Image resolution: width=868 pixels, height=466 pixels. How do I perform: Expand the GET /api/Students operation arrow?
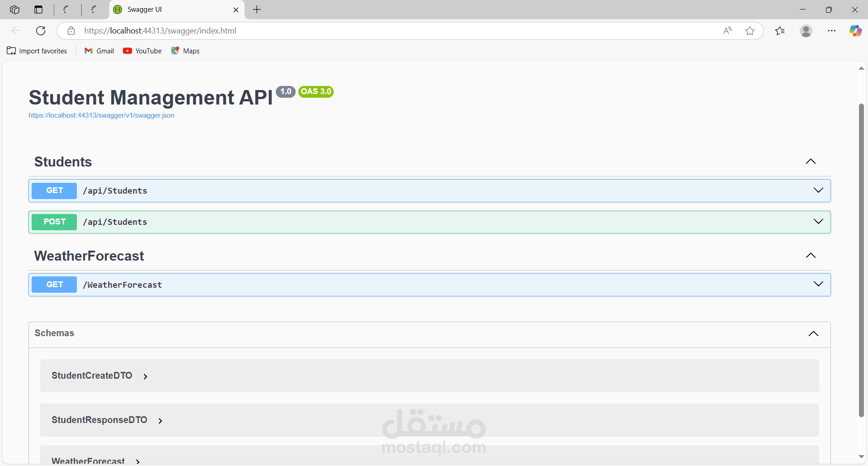(x=818, y=190)
